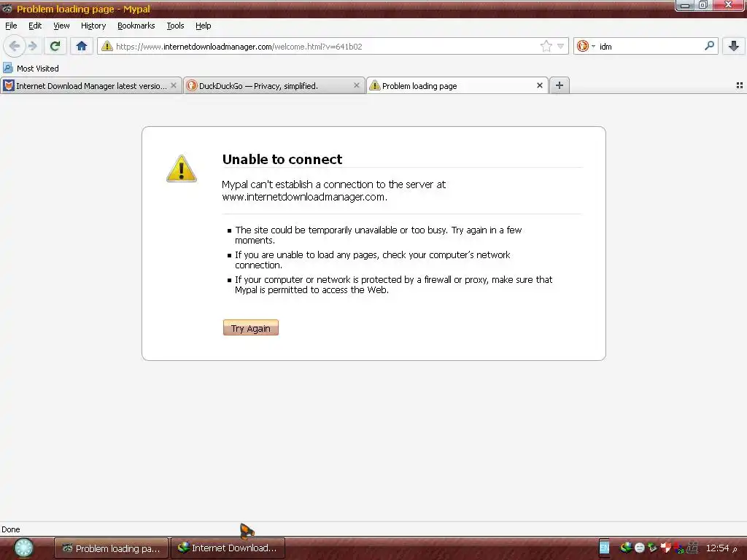Screen dimensions: 747x560
Task: Open the Most Visited bookmarks folder
Action: point(31,68)
